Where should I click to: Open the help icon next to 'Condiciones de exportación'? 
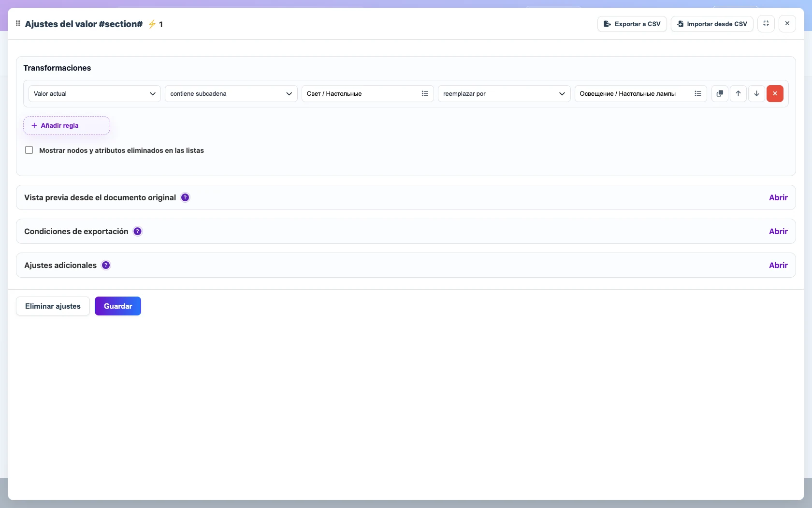click(138, 231)
